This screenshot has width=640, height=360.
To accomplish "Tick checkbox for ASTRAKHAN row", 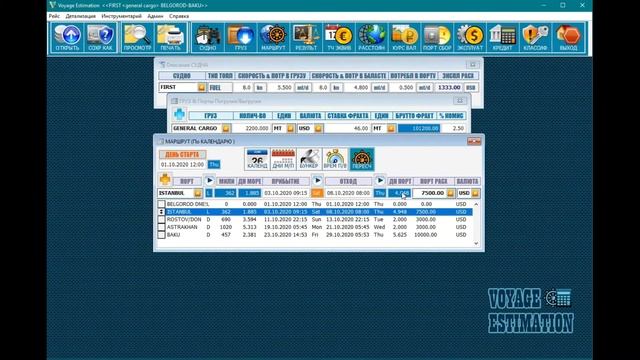I will click(161, 227).
